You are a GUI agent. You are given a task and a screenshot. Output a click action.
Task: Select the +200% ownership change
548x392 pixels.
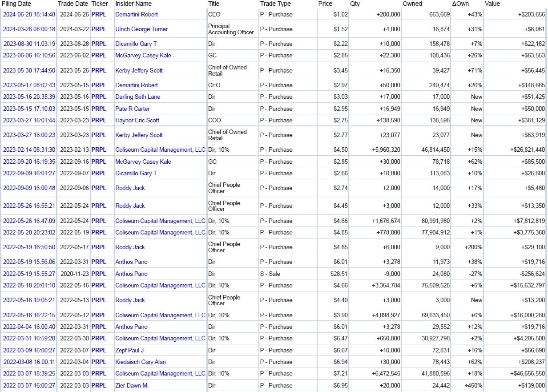coord(473,247)
